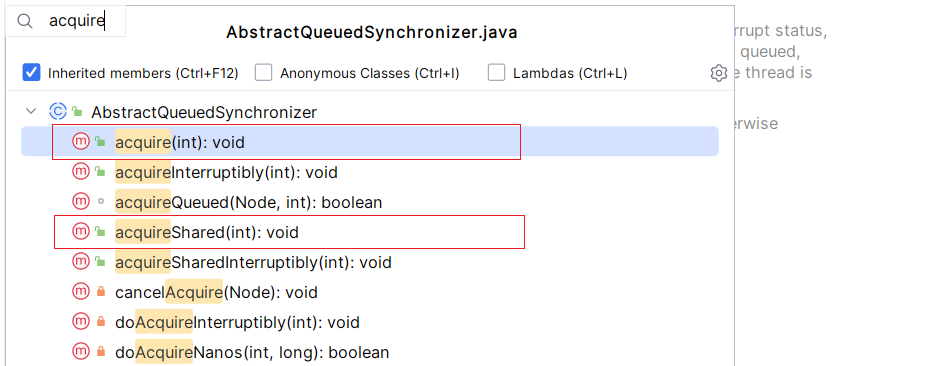Enable the Anonymous Classes checkbox
The image size is (945, 366).
[263, 73]
